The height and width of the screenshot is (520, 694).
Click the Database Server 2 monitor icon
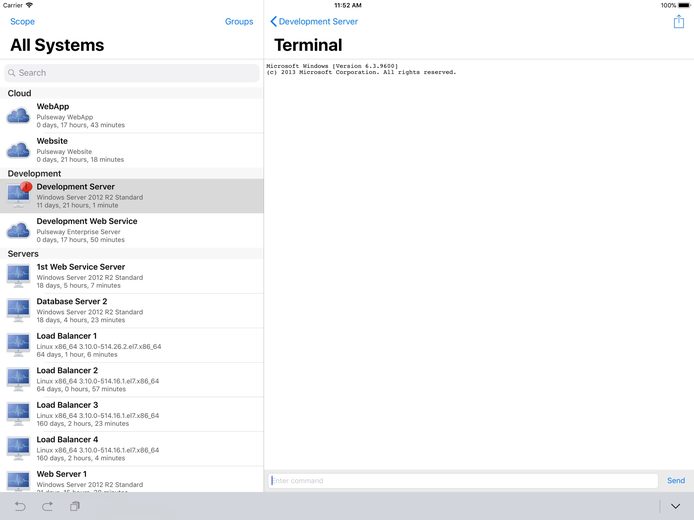point(18,311)
